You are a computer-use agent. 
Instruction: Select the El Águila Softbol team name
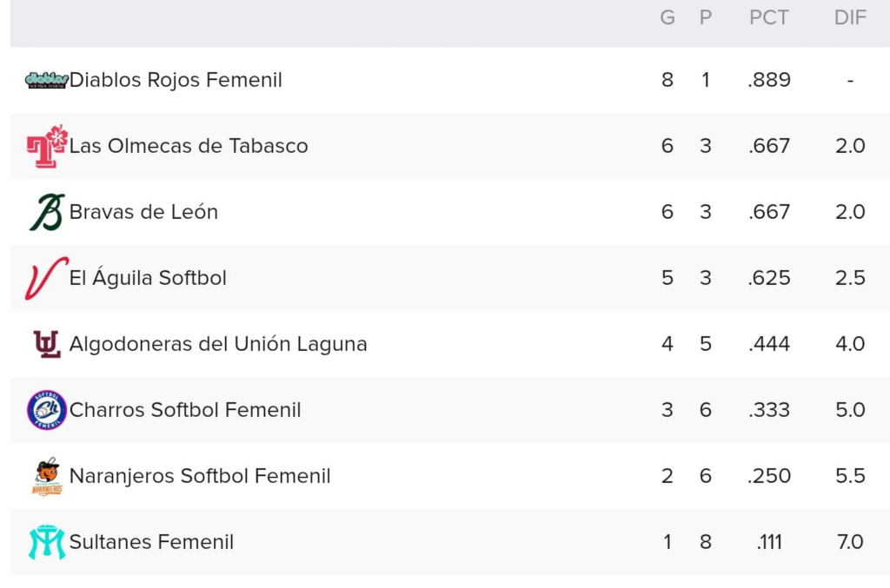[148, 278]
